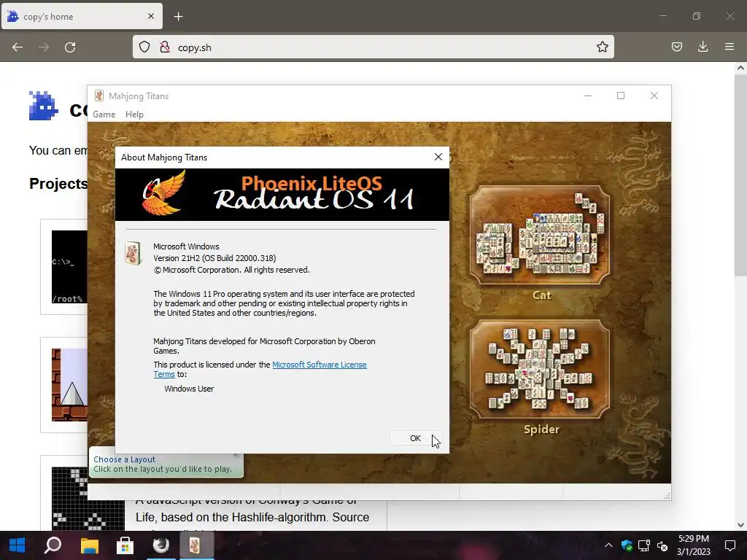The height and width of the screenshot is (560, 747).
Task: Open File Explorer from the taskbar
Action: 89,545
